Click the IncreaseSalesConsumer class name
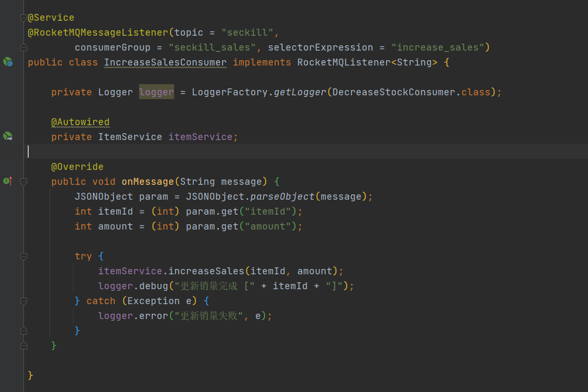Image resolution: width=588 pixels, height=392 pixels. pyautogui.click(x=165, y=62)
